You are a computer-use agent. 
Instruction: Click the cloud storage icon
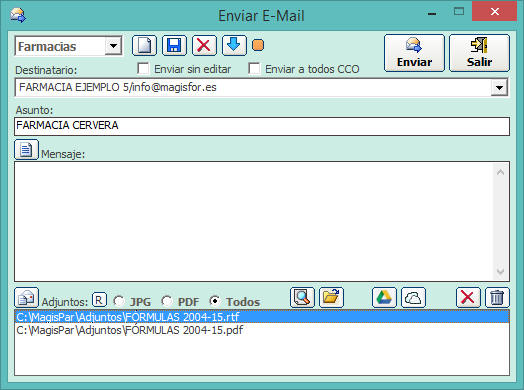(413, 297)
